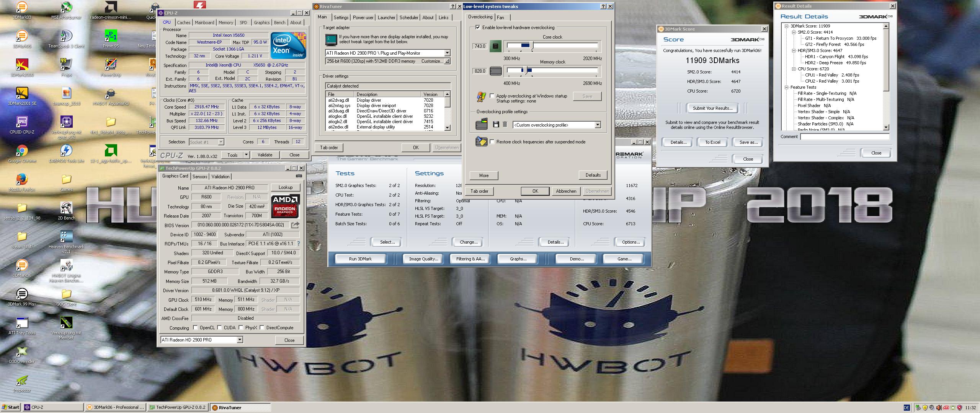Click the Core clock slider handle

point(532,46)
